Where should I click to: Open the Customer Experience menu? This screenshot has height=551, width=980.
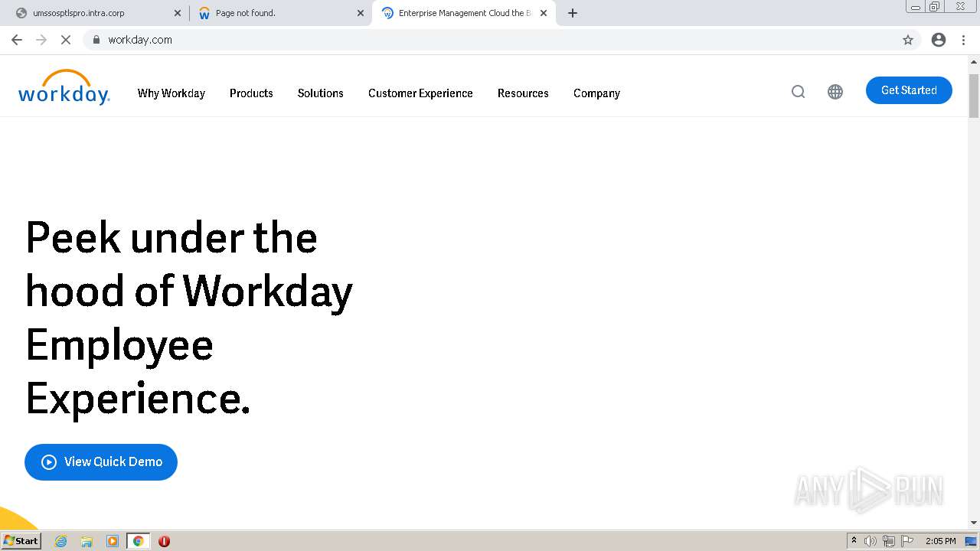coord(420,93)
